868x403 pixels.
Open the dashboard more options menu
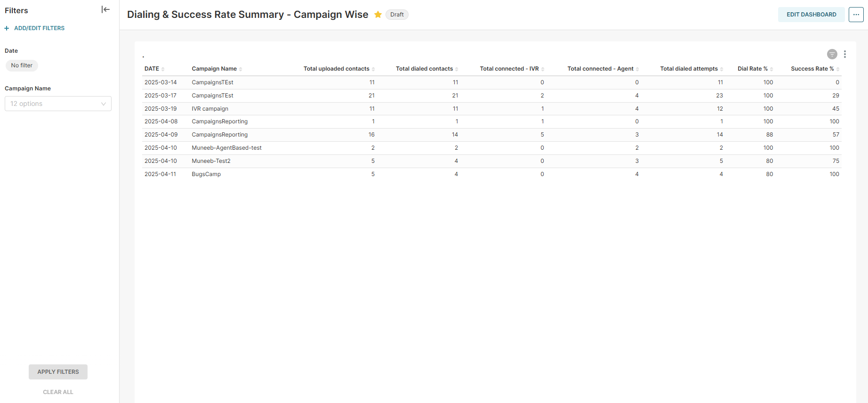(856, 15)
